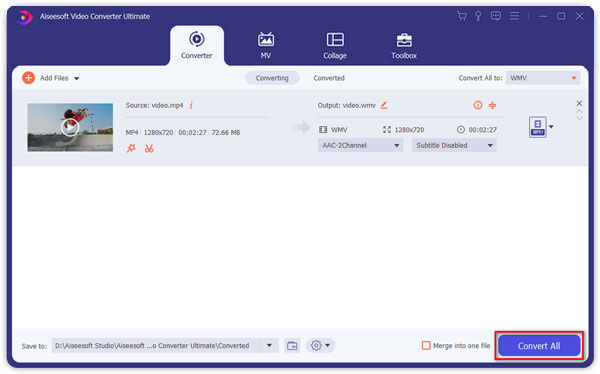Click the shopping cart purchase icon
The width and height of the screenshot is (600, 374).
coord(462,16)
